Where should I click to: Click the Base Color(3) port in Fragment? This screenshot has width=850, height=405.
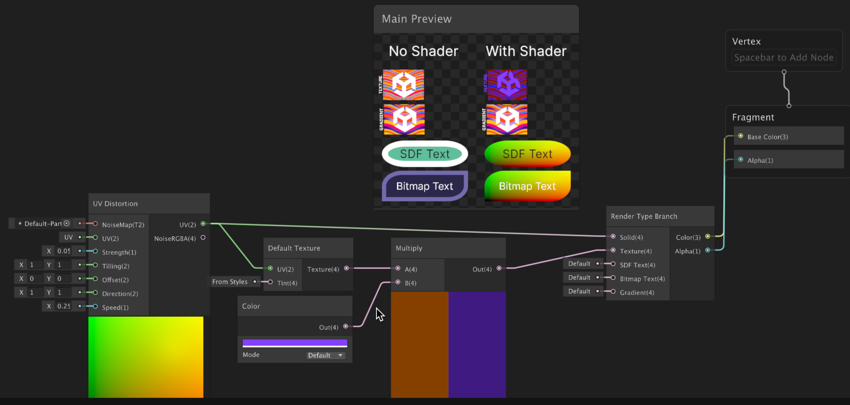coord(741,136)
